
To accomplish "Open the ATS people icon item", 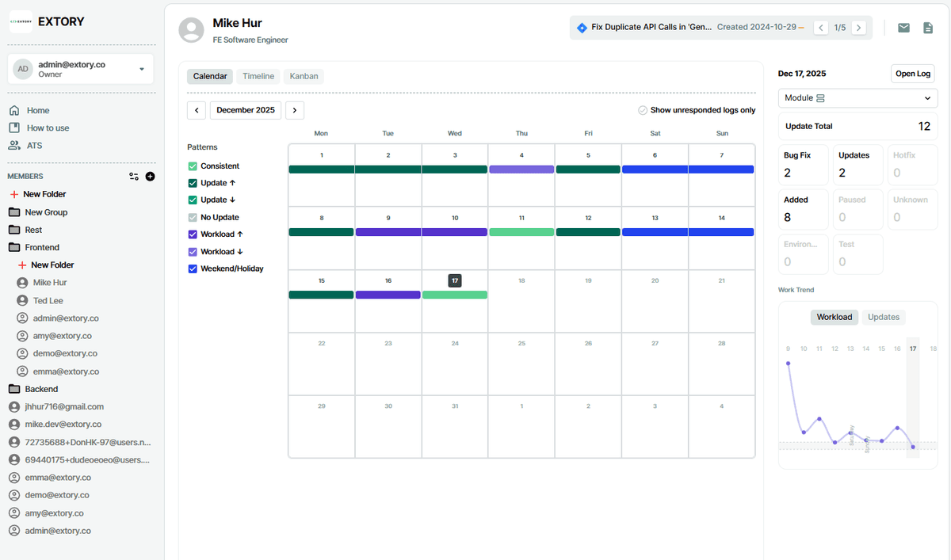I will click(14, 146).
